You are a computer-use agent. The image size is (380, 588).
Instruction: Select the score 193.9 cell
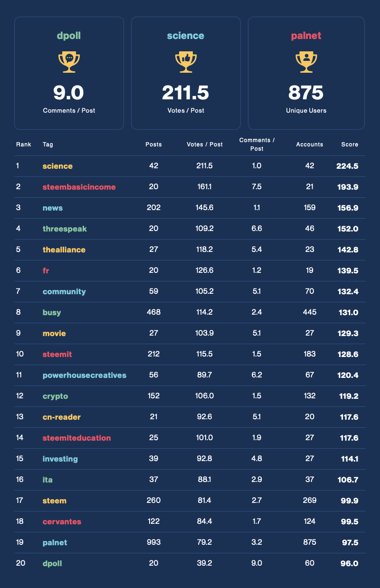point(347,187)
